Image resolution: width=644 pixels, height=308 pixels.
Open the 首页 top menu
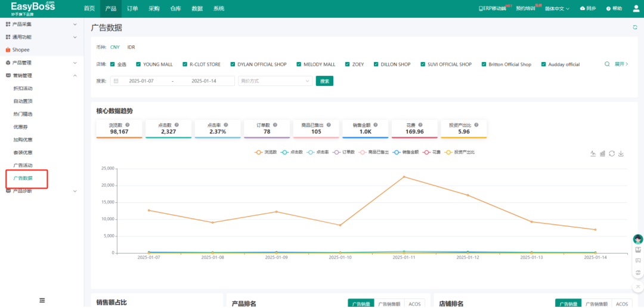(x=89, y=8)
